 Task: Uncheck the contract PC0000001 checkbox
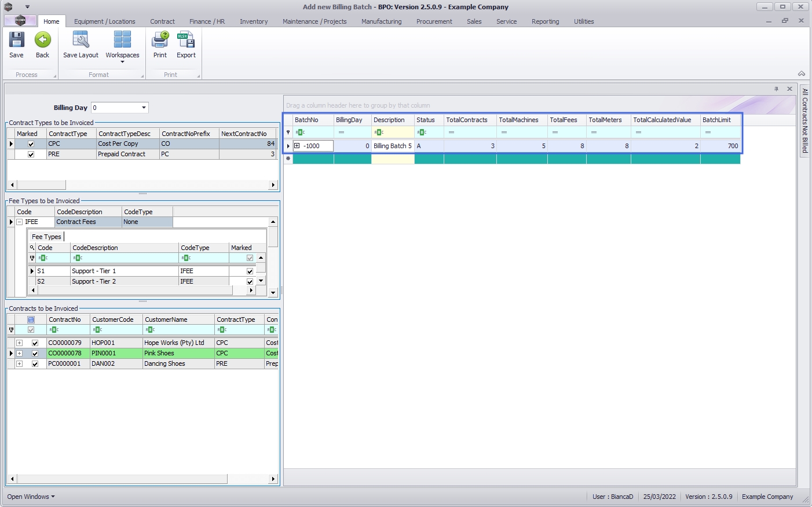tap(35, 364)
